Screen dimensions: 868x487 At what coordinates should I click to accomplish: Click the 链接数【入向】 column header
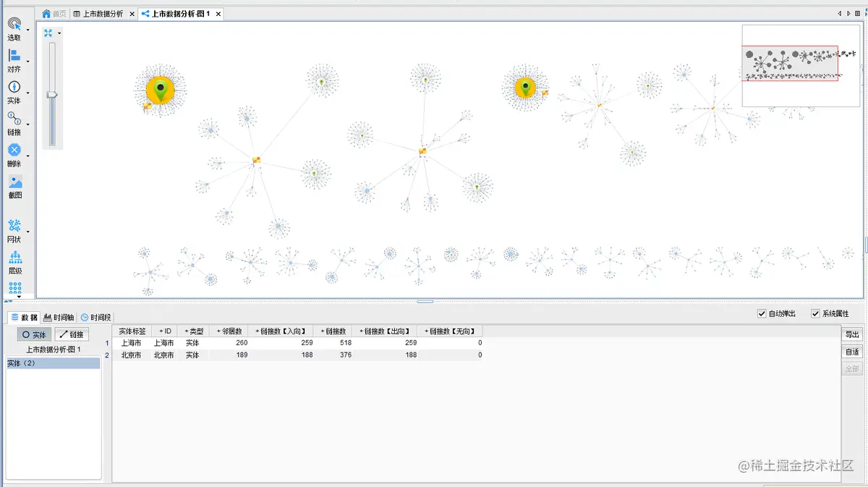[281, 331]
